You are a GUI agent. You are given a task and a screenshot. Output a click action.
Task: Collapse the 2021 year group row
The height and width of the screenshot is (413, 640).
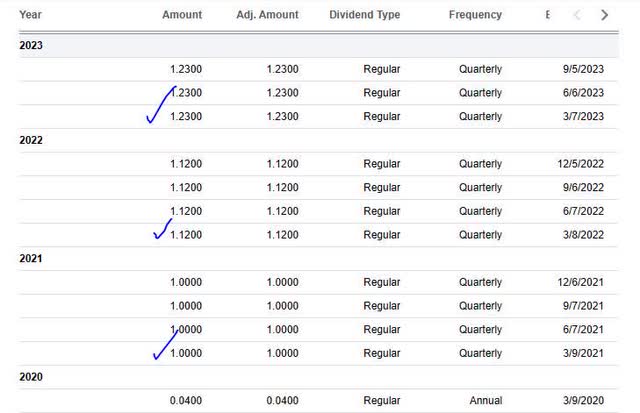[x=318, y=258]
